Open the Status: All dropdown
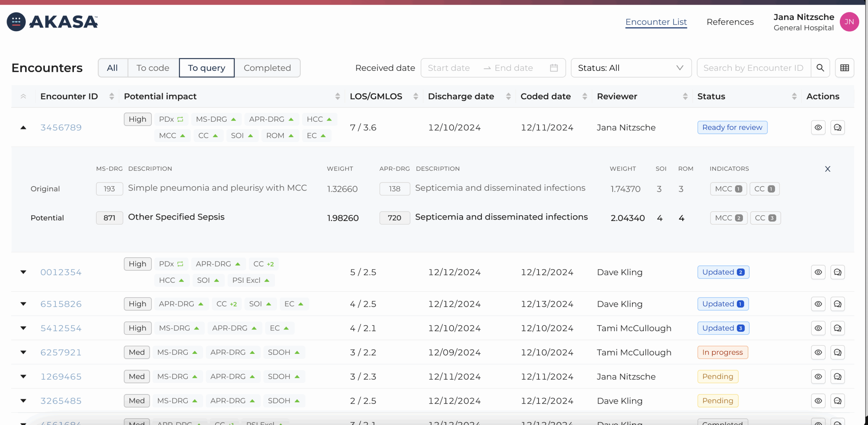This screenshot has height=425, width=868. (x=631, y=68)
